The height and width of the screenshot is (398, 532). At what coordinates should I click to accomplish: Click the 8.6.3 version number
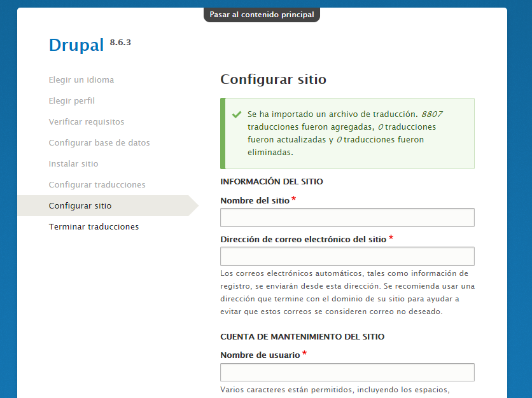[x=120, y=43]
